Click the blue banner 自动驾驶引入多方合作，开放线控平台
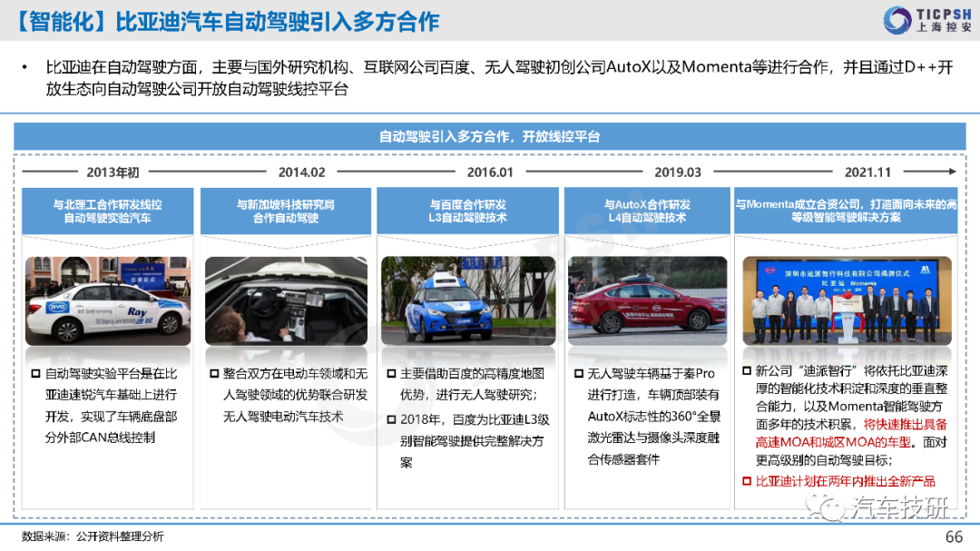The height and width of the screenshot is (551, 980). click(489, 136)
